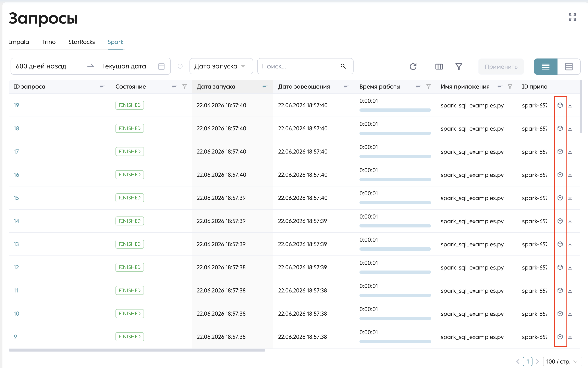Viewport: 588px width, 368px height.
Task: Click the cube icon for query 9
Action: pyautogui.click(x=560, y=337)
